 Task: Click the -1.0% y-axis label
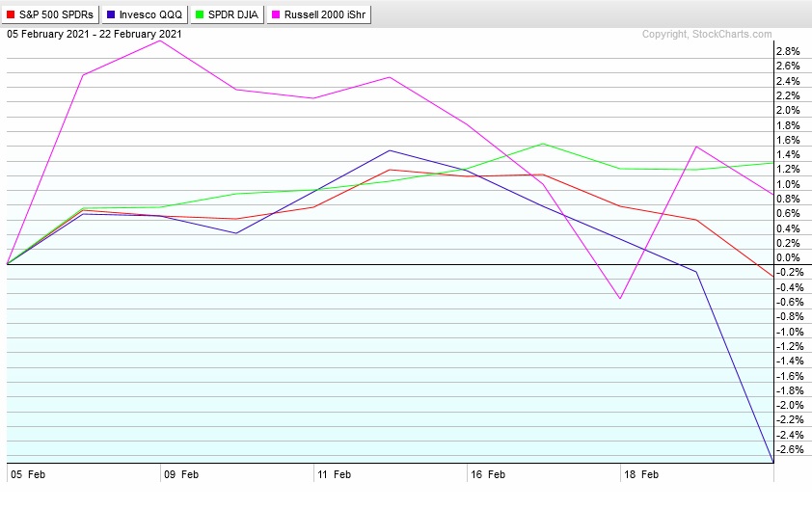click(789, 332)
